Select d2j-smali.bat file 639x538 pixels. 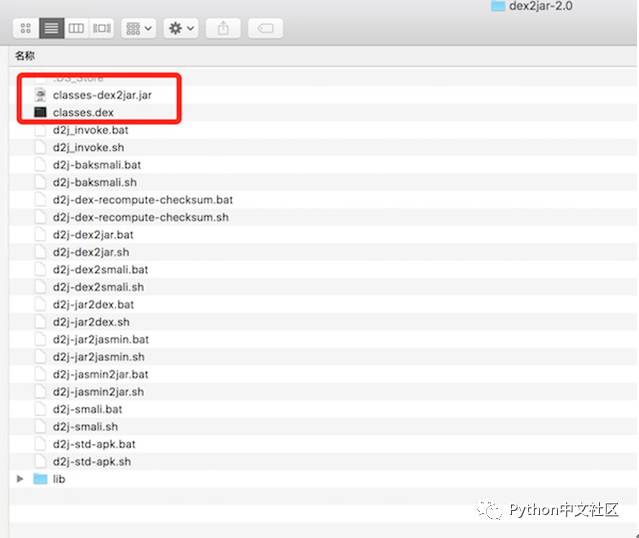point(88,410)
